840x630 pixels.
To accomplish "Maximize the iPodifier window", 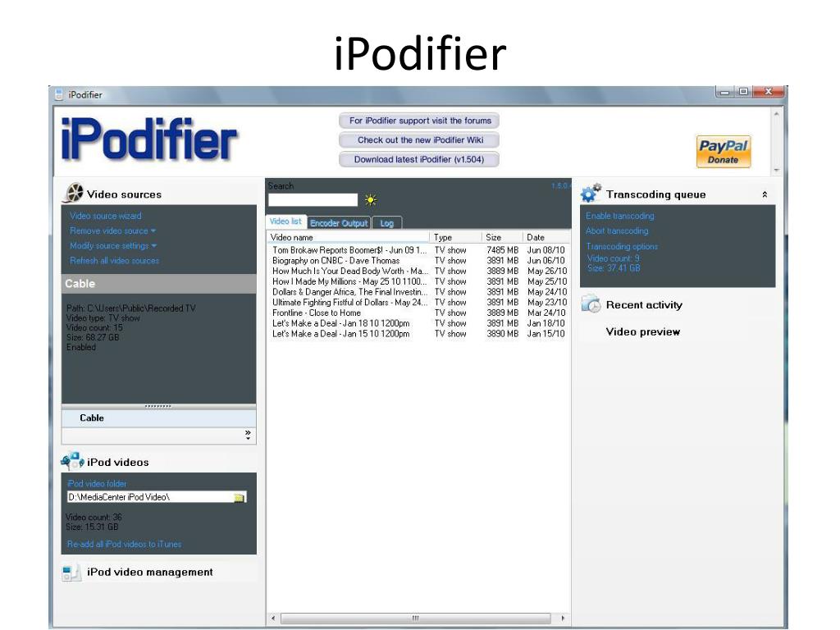I will tap(743, 92).
